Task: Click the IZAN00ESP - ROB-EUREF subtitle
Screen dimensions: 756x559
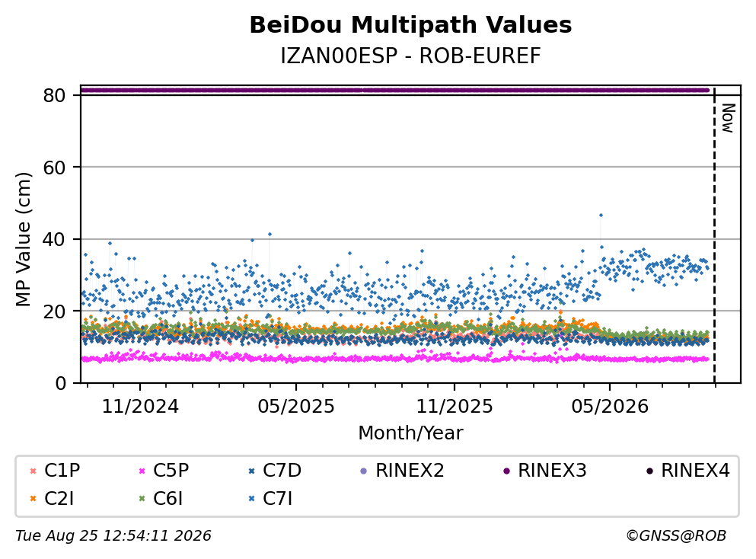Action: pos(410,56)
